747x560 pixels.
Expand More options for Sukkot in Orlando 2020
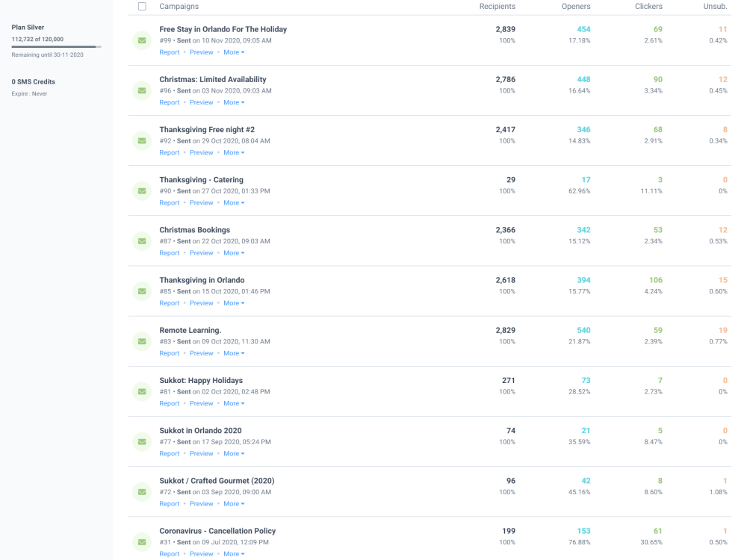pyautogui.click(x=234, y=453)
